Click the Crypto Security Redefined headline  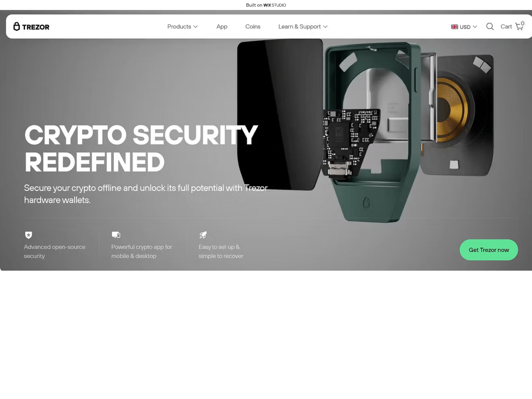[x=141, y=148]
